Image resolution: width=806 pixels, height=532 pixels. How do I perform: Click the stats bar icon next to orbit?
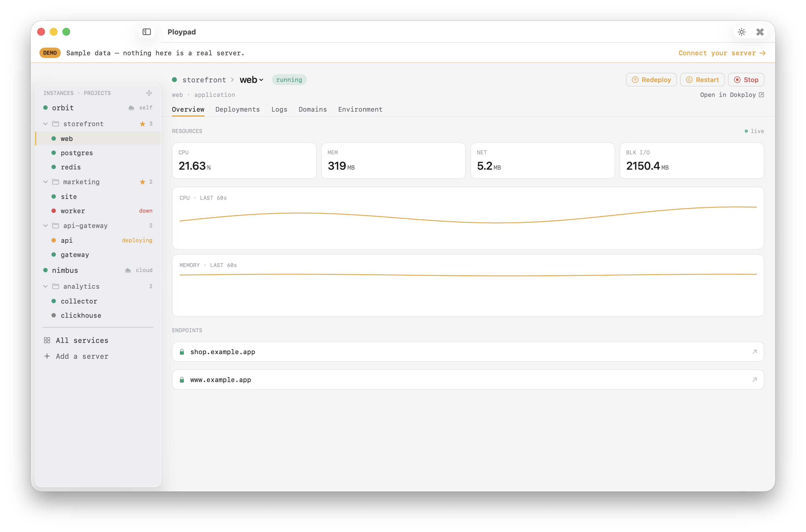131,108
